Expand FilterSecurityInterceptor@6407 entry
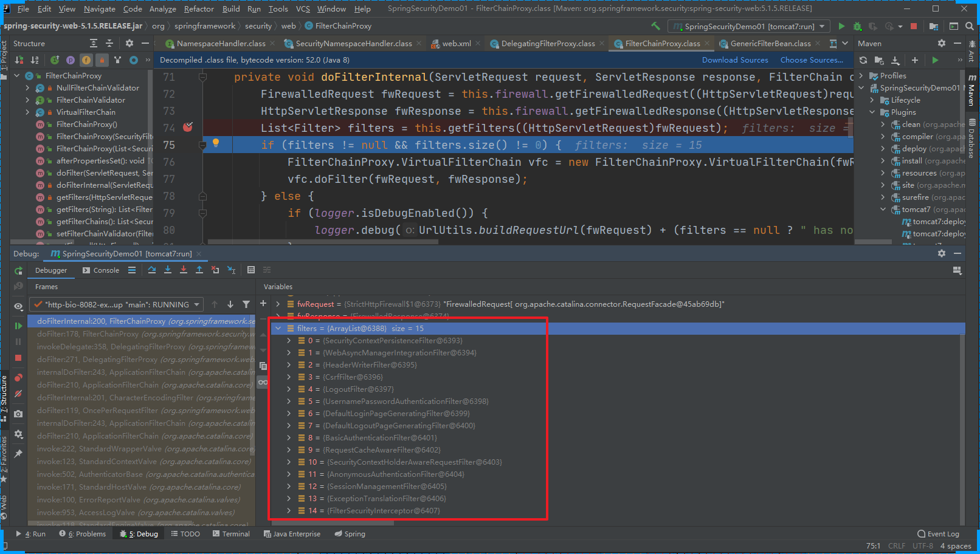Viewport: 980px width, 554px height. point(289,511)
